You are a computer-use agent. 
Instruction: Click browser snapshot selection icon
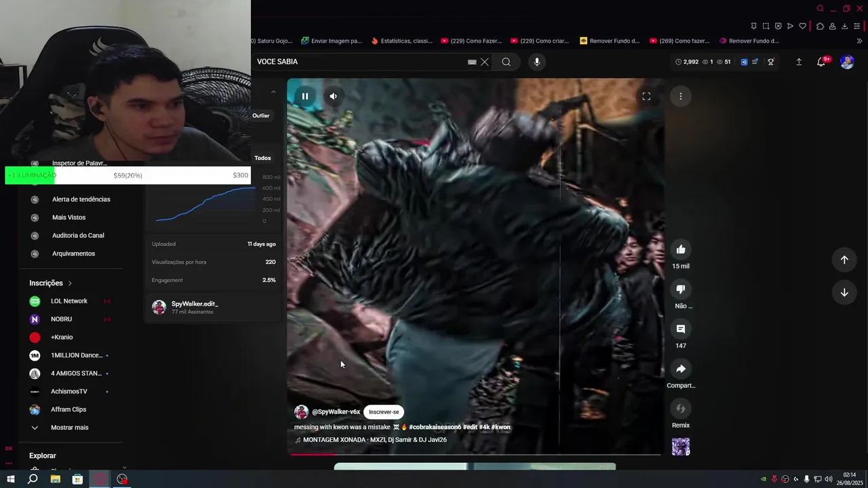pos(766,26)
